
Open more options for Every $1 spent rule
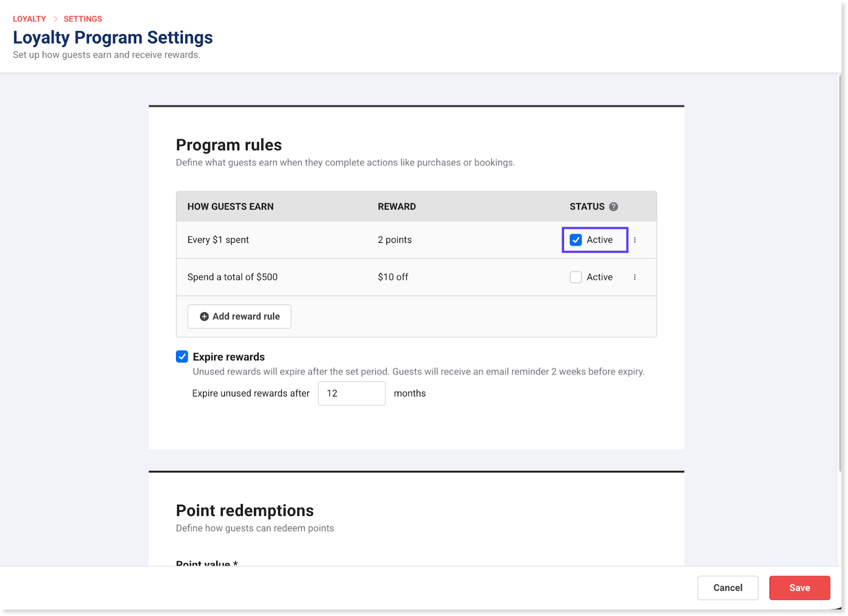point(634,240)
